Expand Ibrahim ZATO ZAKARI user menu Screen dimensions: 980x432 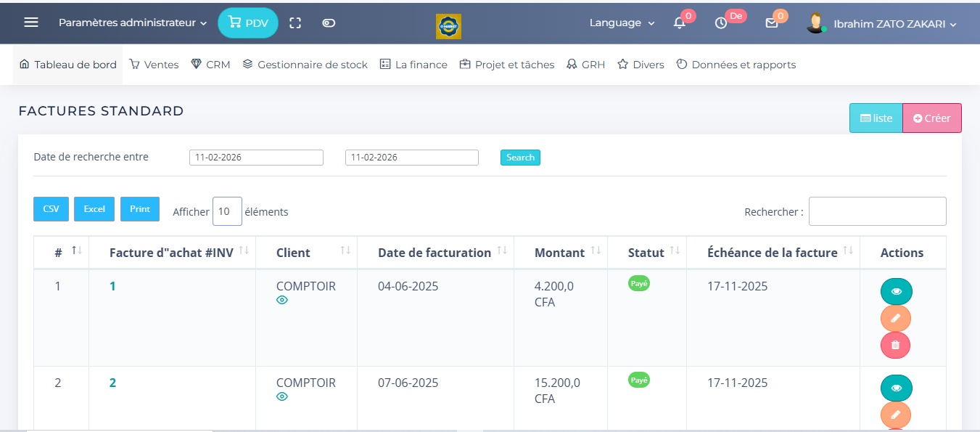[x=894, y=24]
